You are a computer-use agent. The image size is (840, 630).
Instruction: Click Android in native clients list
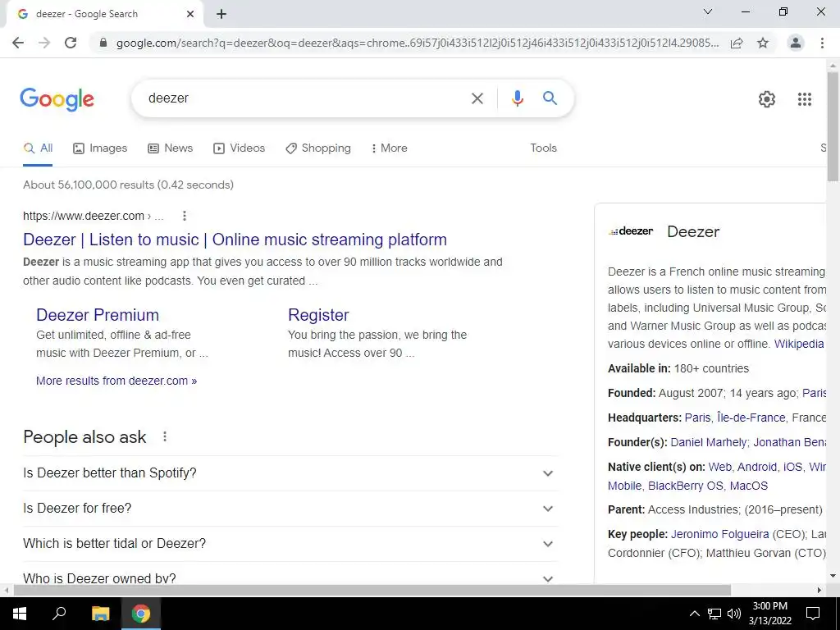757,467
